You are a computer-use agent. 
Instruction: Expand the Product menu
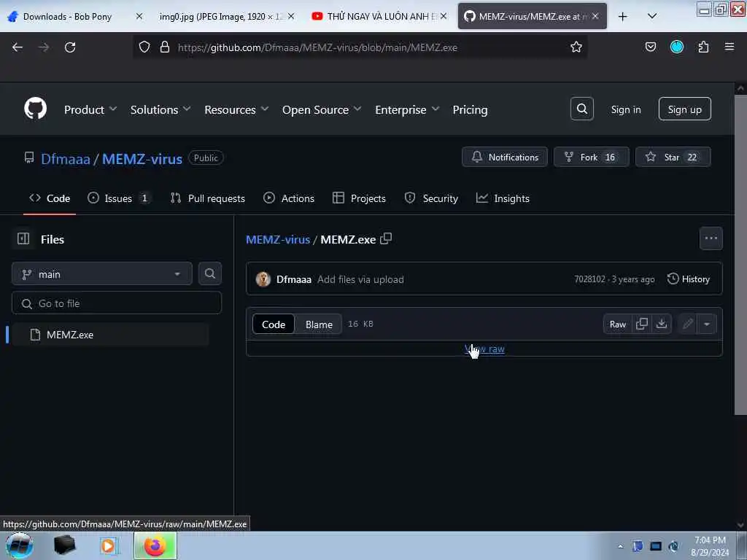[90, 109]
